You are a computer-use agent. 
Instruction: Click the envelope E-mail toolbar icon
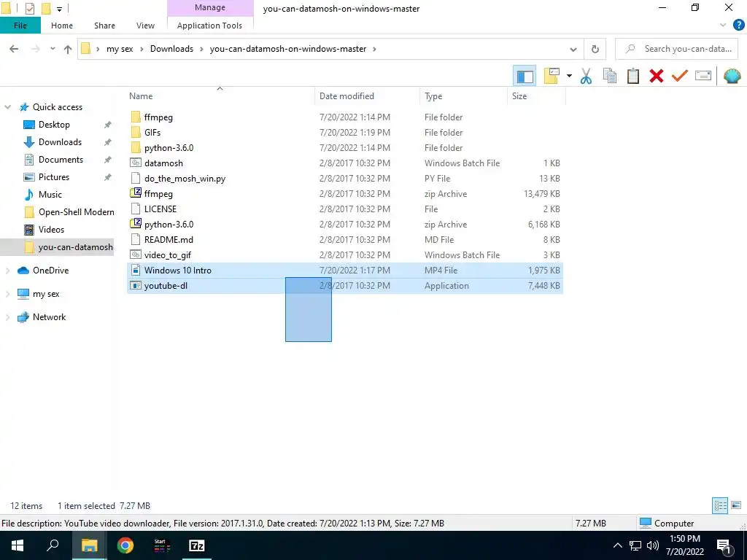(703, 76)
